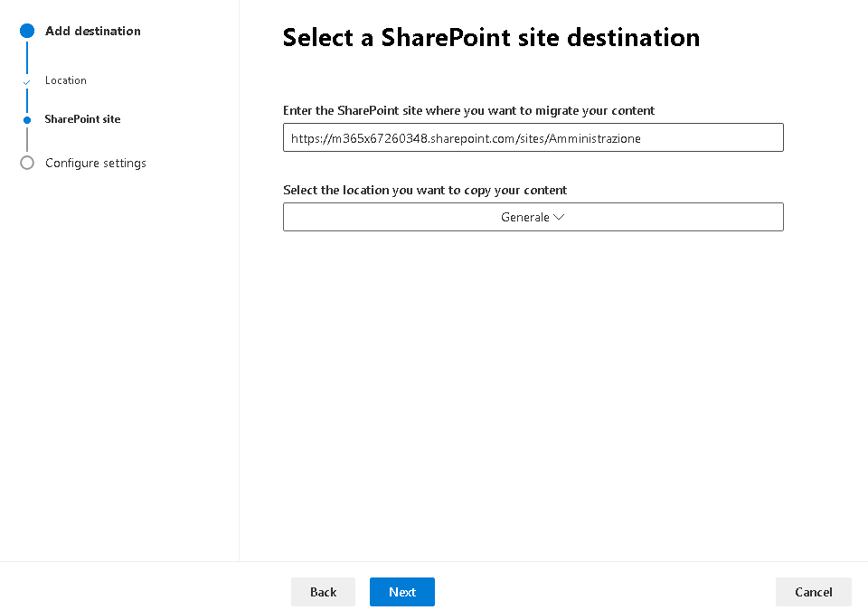Image resolution: width=868 pixels, height=610 pixels.
Task: Click 'Enter the SharePoint site' label text
Action: [x=468, y=110]
